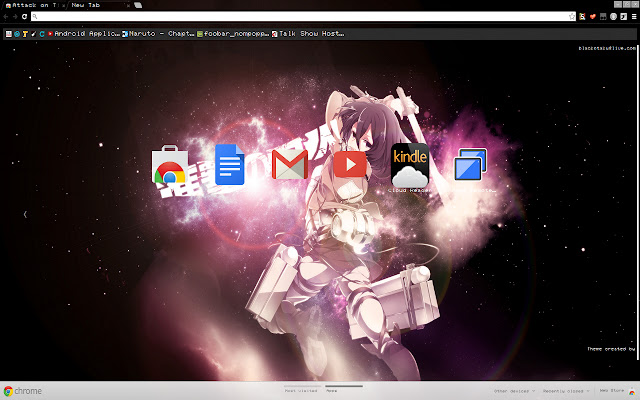Viewport: 640px width, 400px height.
Task: Launch the YouTube app
Action: [350, 163]
